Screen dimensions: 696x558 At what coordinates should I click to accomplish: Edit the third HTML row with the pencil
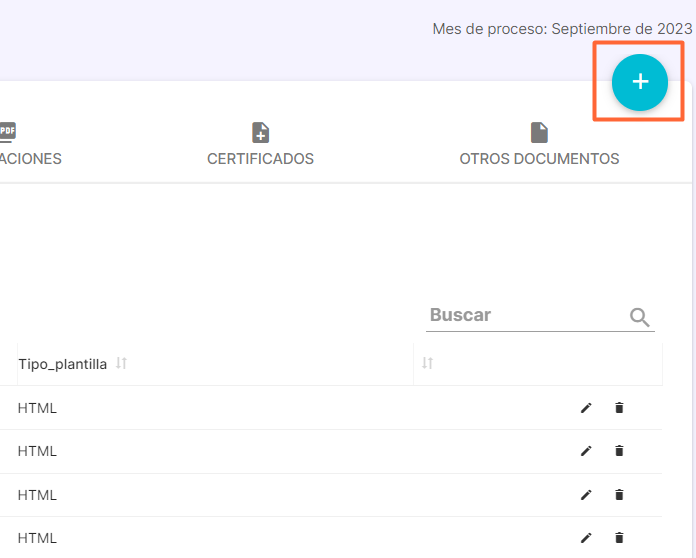point(586,495)
